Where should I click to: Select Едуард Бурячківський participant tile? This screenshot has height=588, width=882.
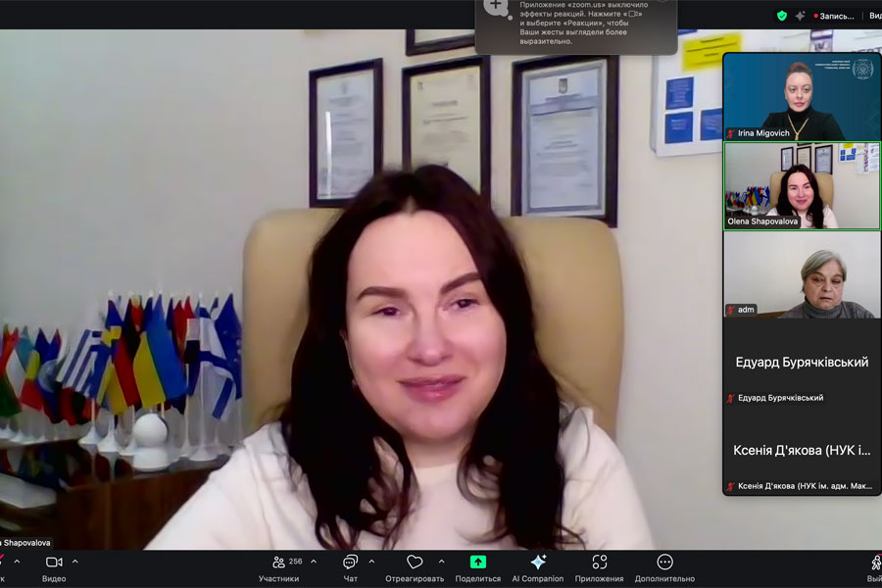pos(802,363)
